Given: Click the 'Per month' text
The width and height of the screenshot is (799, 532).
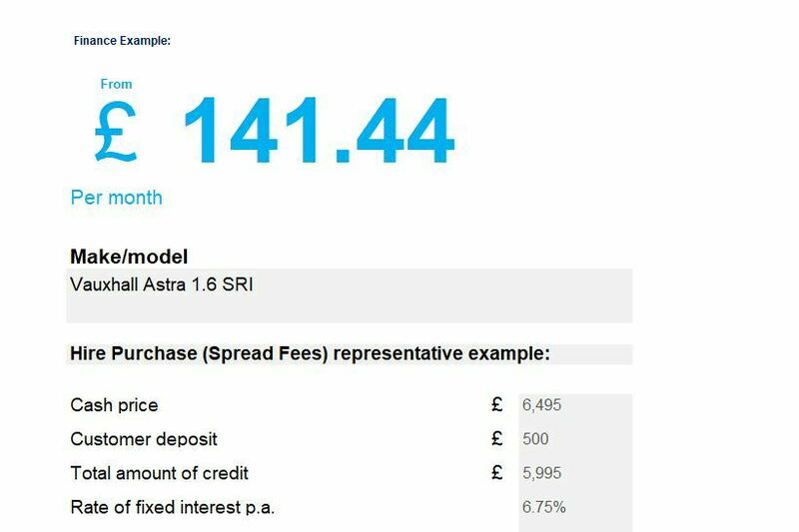Looking at the screenshot, I should (116, 198).
